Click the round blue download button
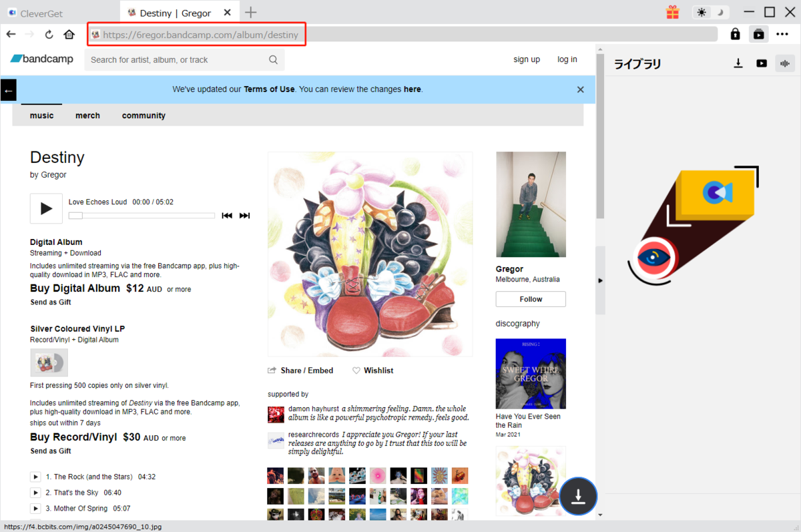This screenshot has width=801, height=532. pyautogui.click(x=578, y=497)
